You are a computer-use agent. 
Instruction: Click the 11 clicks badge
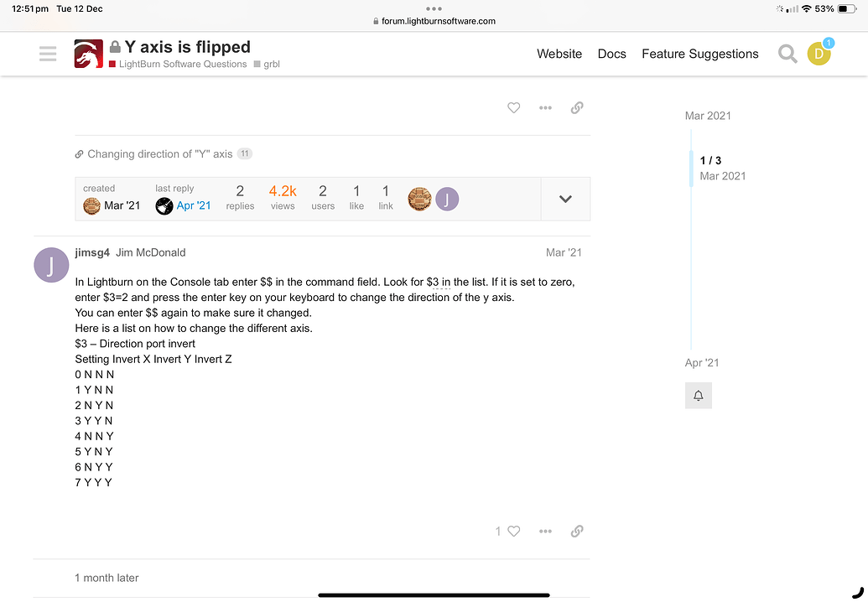pos(245,153)
